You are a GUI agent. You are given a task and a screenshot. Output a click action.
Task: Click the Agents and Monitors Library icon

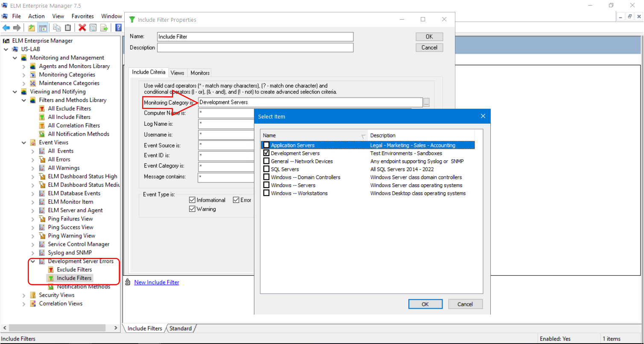pos(33,66)
